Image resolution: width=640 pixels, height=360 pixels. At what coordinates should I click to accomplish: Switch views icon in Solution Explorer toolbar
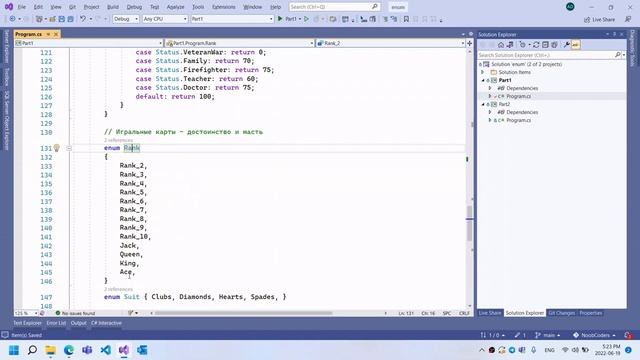[x=510, y=45]
